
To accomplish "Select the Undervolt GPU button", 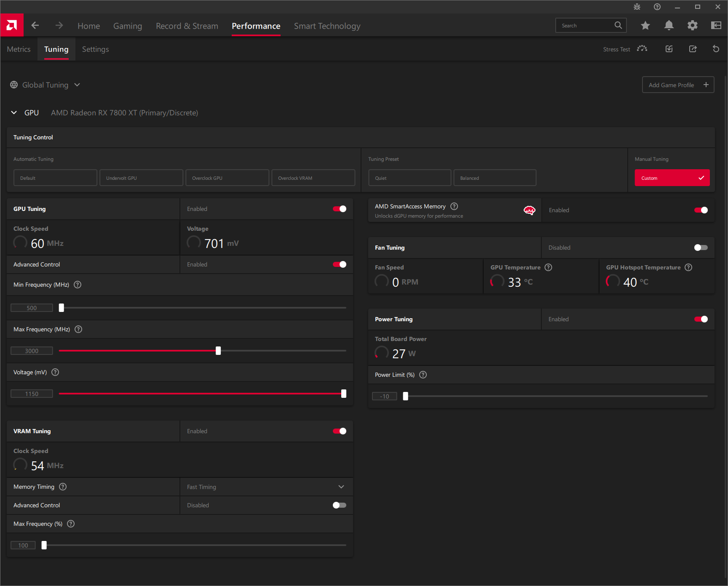I will [141, 178].
